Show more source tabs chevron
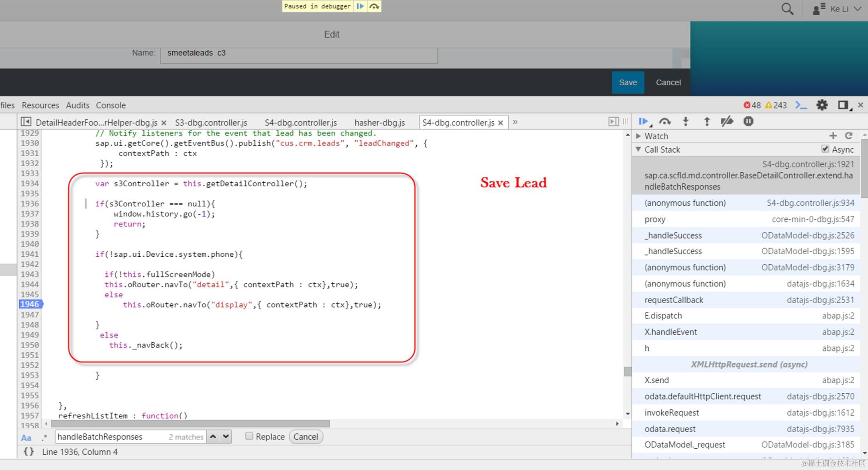 click(x=515, y=122)
